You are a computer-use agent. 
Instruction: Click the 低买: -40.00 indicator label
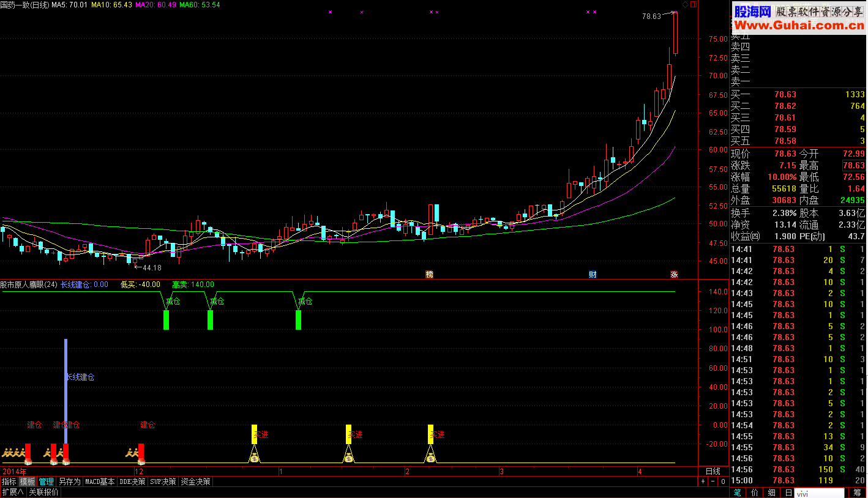141,284
